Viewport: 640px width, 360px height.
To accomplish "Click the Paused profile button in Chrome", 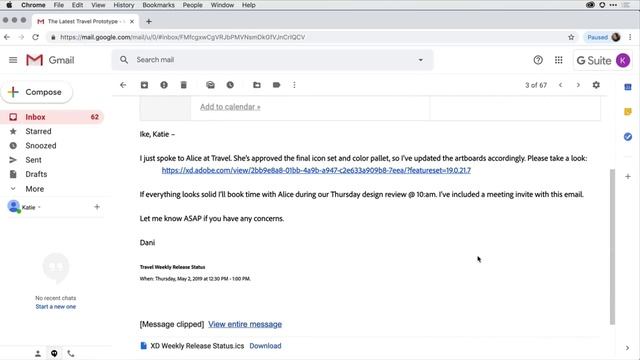I will [604, 37].
